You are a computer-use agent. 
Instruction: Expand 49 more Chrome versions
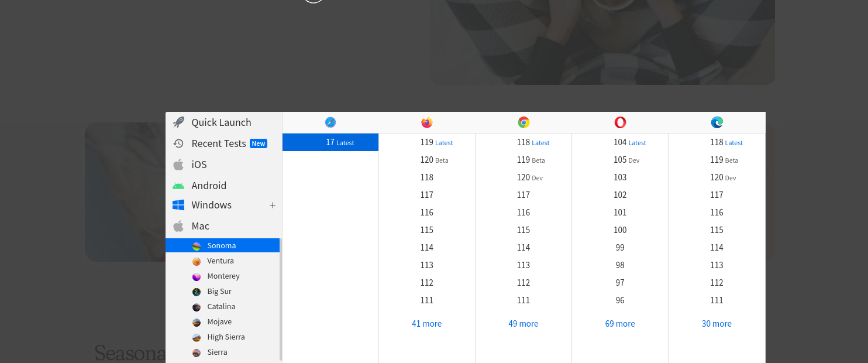click(523, 324)
